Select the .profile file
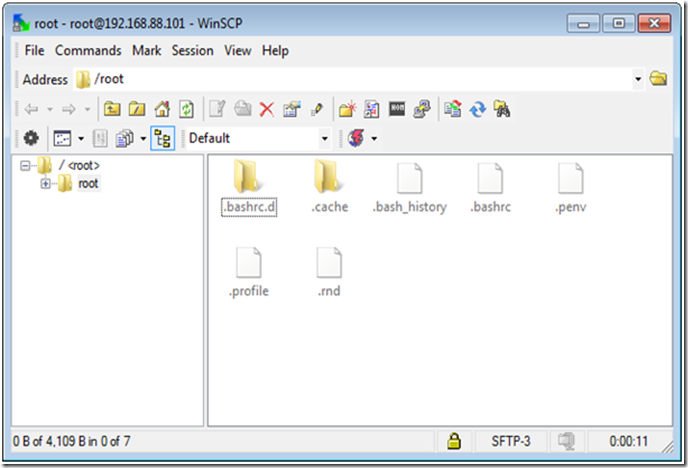The height and width of the screenshot is (468, 688). 248,273
